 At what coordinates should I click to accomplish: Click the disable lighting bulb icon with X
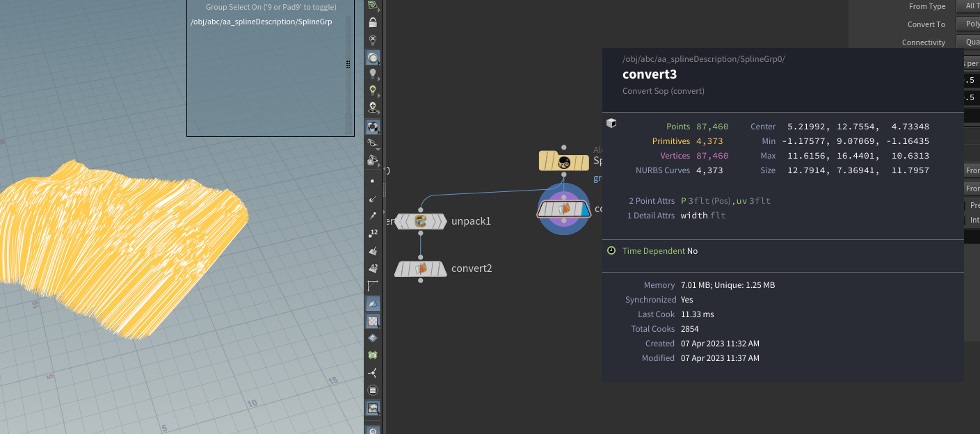(x=373, y=40)
